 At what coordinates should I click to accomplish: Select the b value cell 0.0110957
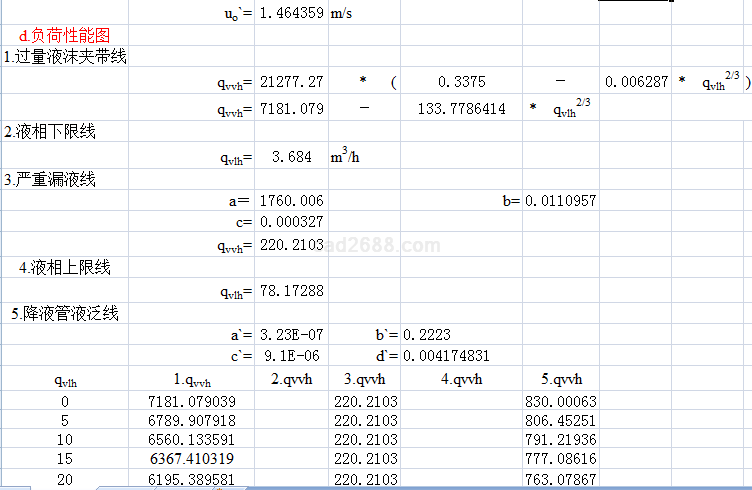tap(560, 201)
